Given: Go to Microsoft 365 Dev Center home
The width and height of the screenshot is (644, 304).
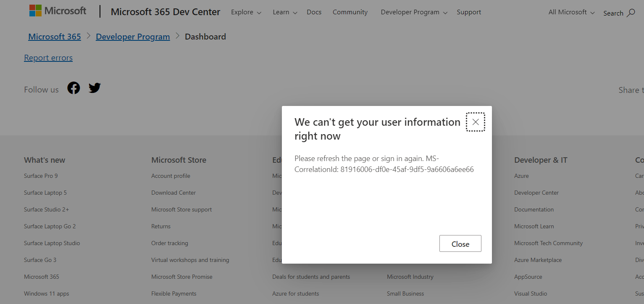Looking at the screenshot, I should [166, 12].
